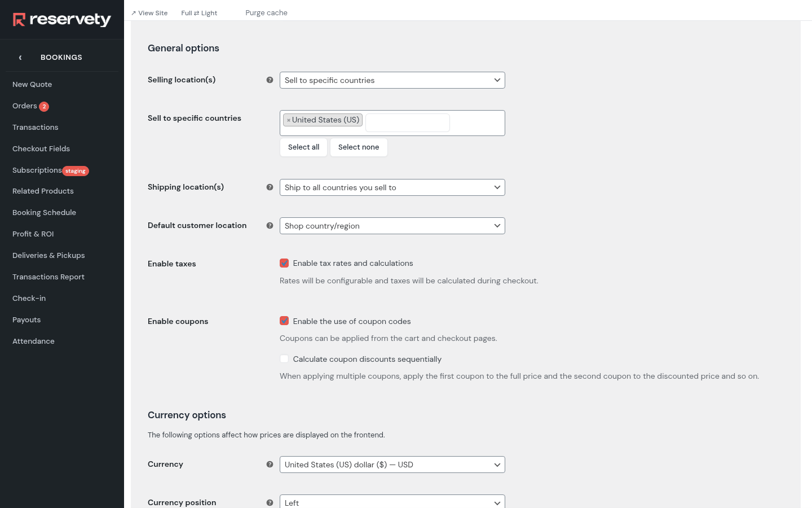Open Transactions Report
This screenshot has height=508, width=812.
48,277
